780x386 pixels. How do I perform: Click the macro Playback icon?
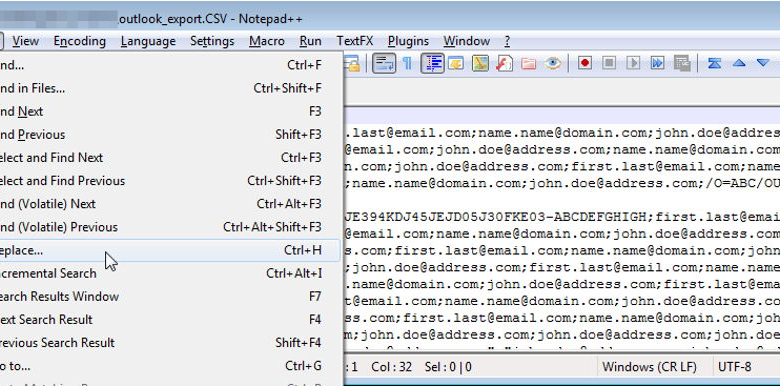coord(633,63)
